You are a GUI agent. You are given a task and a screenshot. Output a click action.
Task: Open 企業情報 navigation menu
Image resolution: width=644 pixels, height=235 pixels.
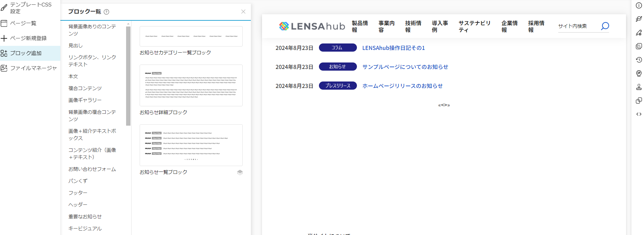(509, 26)
